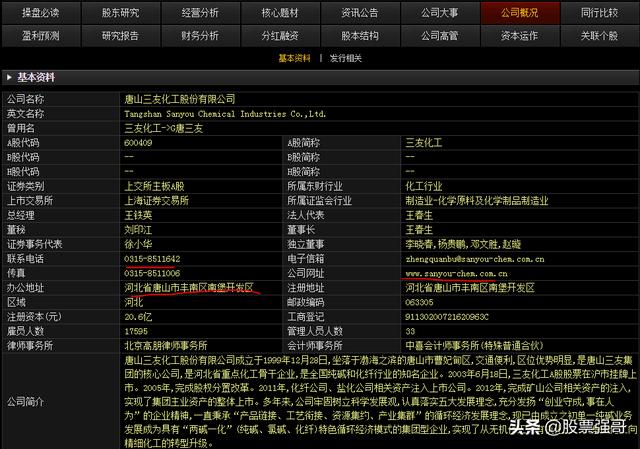The image size is (640, 449).
Task: Click postal code 063305
Action: click(x=419, y=302)
